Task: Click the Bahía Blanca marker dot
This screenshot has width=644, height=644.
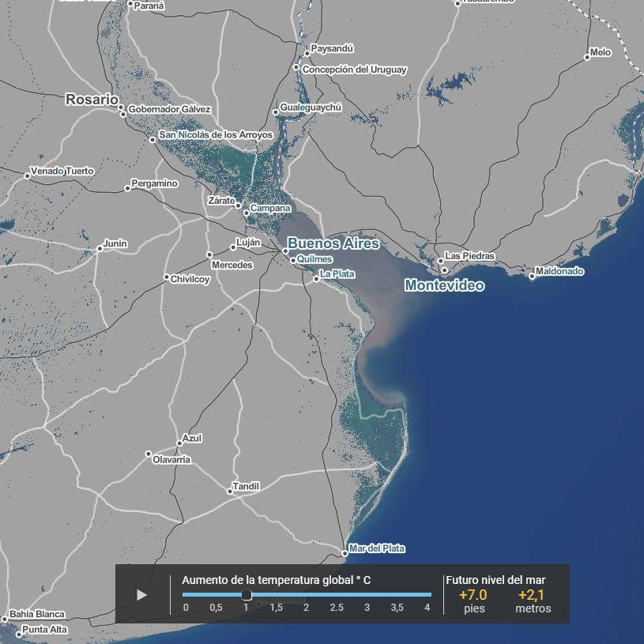Action: pyautogui.click(x=5, y=619)
